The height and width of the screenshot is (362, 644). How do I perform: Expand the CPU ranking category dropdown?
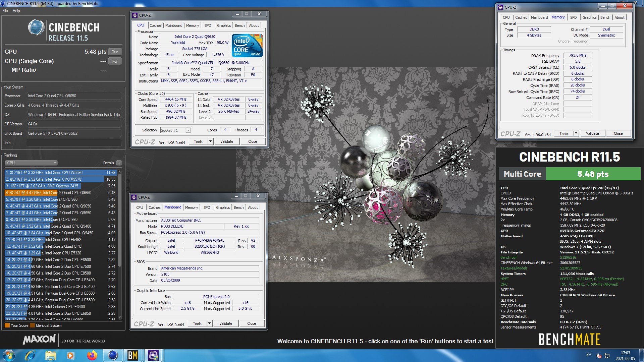(x=32, y=163)
